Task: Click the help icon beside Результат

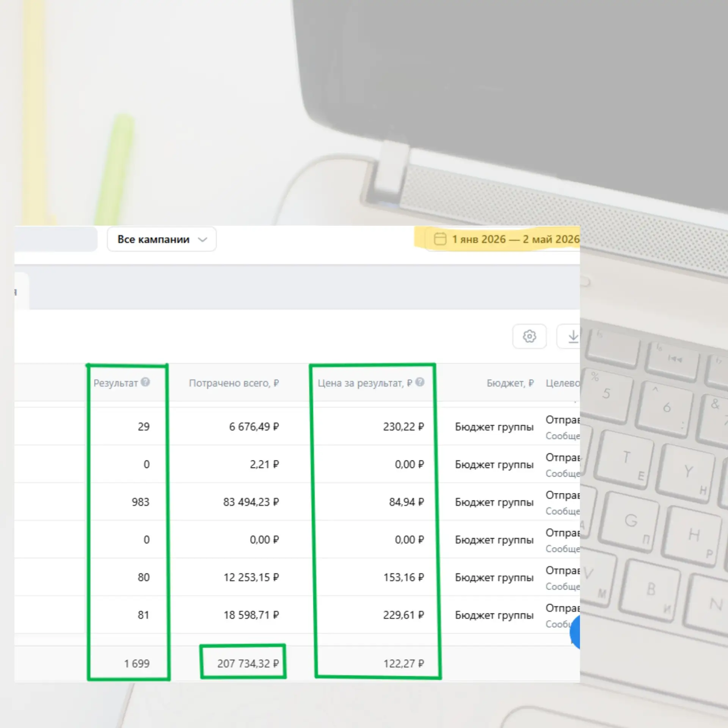Action: coord(145,382)
